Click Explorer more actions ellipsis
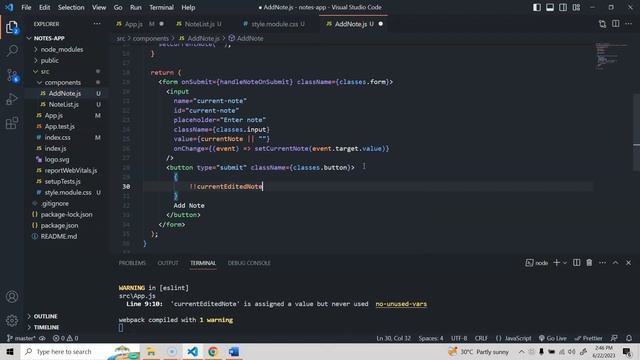The height and width of the screenshot is (360, 640). 97,24
